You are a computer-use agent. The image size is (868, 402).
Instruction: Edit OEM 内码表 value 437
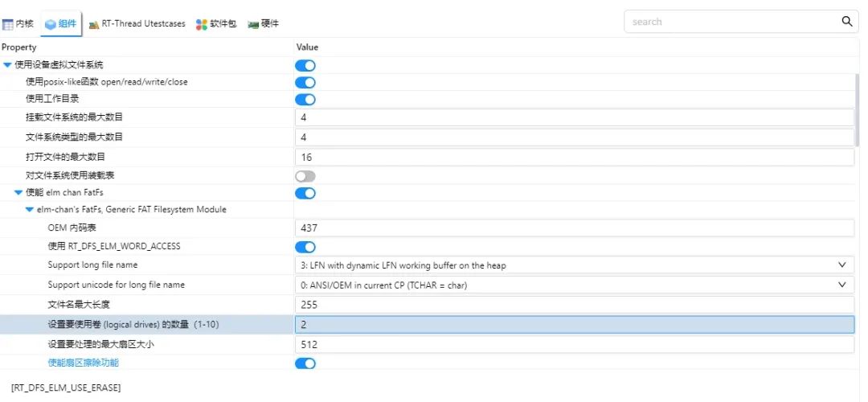coord(574,228)
